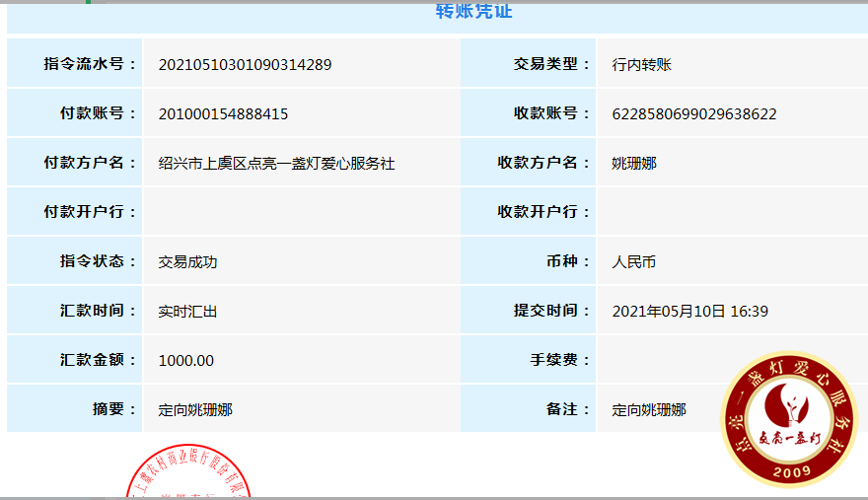This screenshot has width=868, height=500.
Task: Click the submit time 2021年05月10日 16:39
Action: click(689, 312)
